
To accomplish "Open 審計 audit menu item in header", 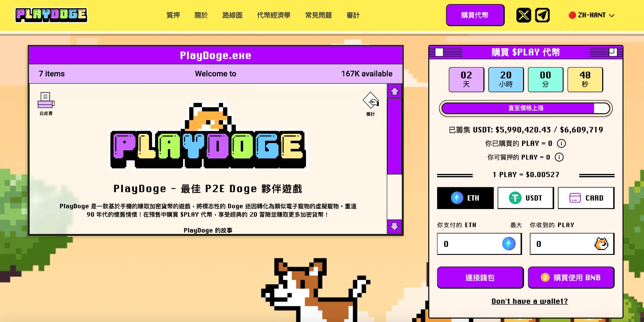I will pyautogui.click(x=353, y=15).
